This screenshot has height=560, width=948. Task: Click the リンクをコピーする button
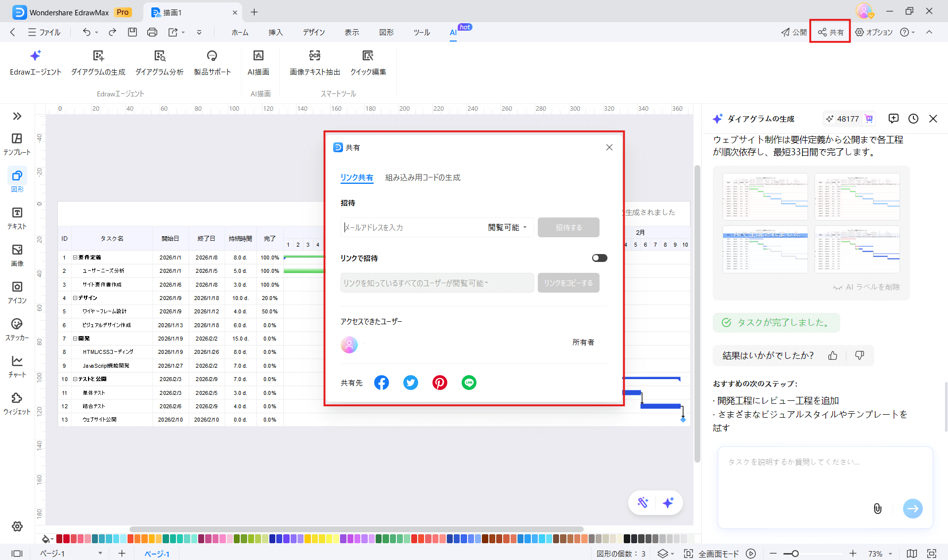click(568, 282)
